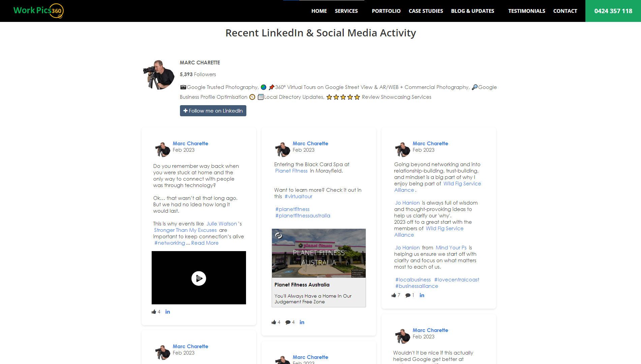Open Planet Fitness Australia tour thumbnail
The width and height of the screenshot is (641, 364).
click(x=319, y=253)
